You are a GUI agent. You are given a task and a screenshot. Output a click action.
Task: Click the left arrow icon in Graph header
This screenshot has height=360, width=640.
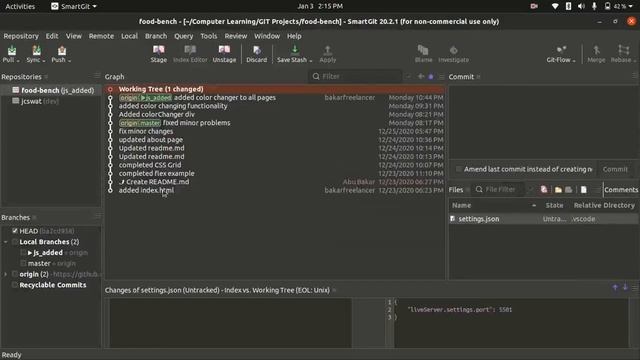pos(421,76)
